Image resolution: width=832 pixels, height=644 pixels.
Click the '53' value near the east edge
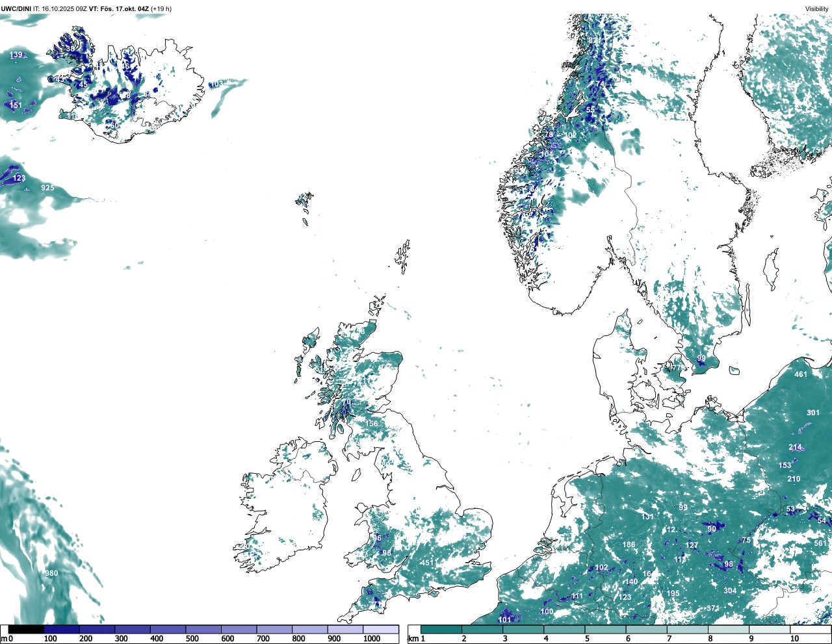pyautogui.click(x=790, y=509)
